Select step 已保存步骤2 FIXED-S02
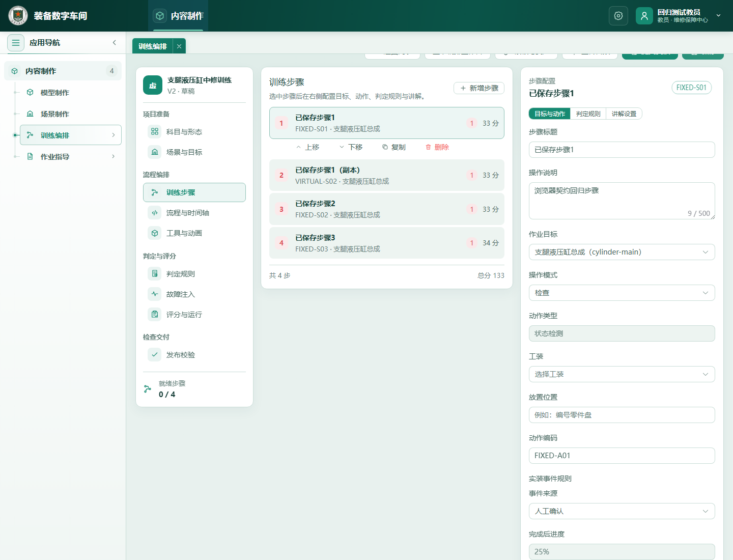Screen dimensions: 733x560 coord(387,209)
